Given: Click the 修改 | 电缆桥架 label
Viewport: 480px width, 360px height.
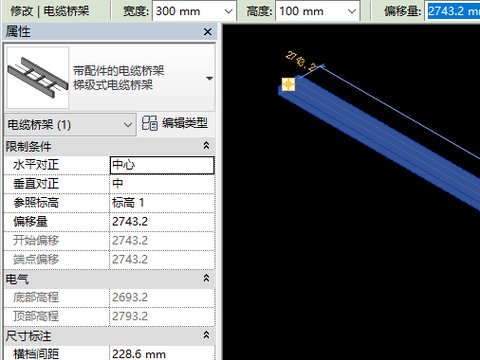Looking at the screenshot, I should [50, 11].
